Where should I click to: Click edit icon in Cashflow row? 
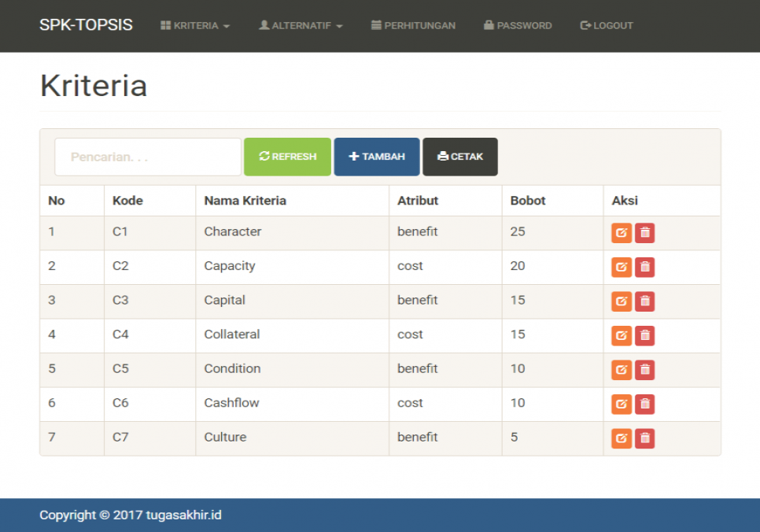pyautogui.click(x=622, y=405)
